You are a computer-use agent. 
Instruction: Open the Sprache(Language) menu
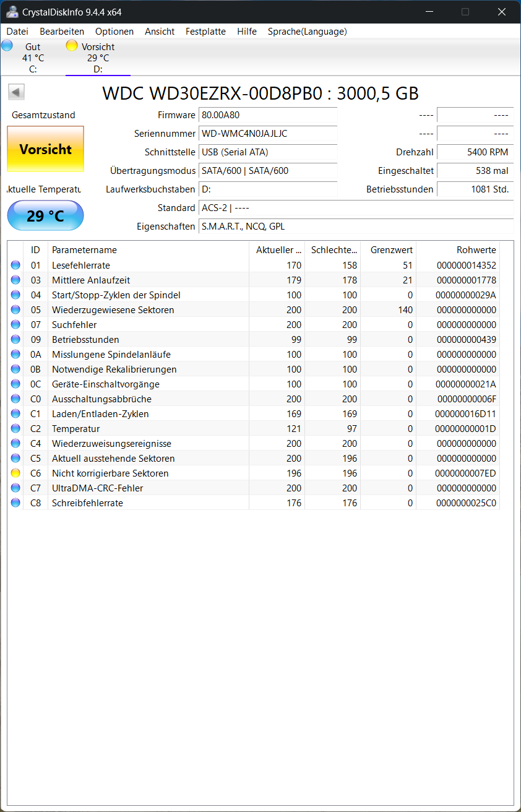(308, 32)
